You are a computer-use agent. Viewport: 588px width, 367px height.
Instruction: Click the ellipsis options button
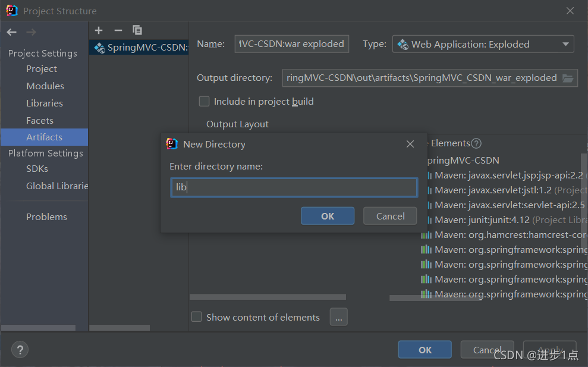click(339, 317)
